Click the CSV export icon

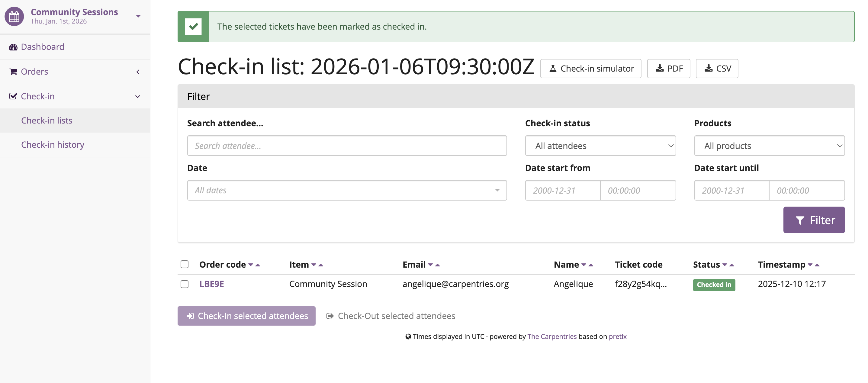click(709, 68)
